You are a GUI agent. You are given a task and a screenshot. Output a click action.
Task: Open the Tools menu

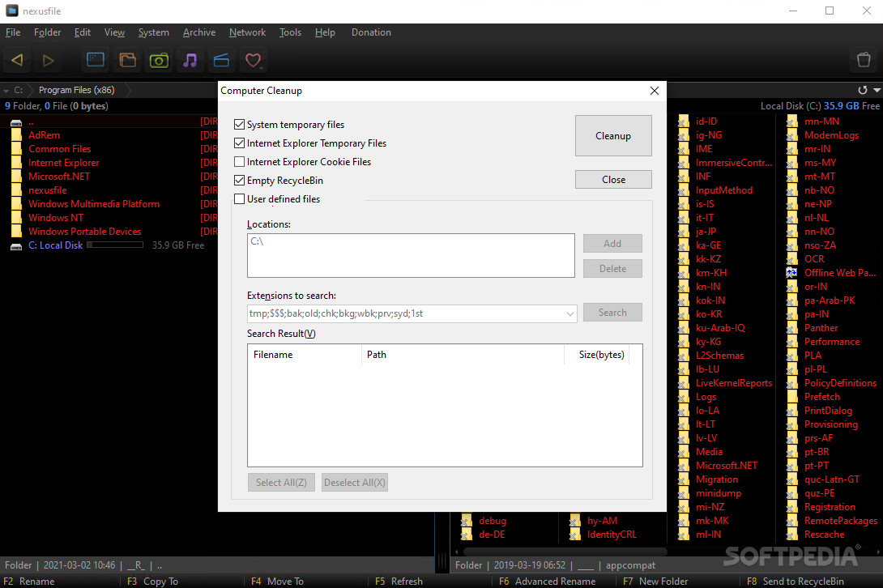(x=290, y=32)
